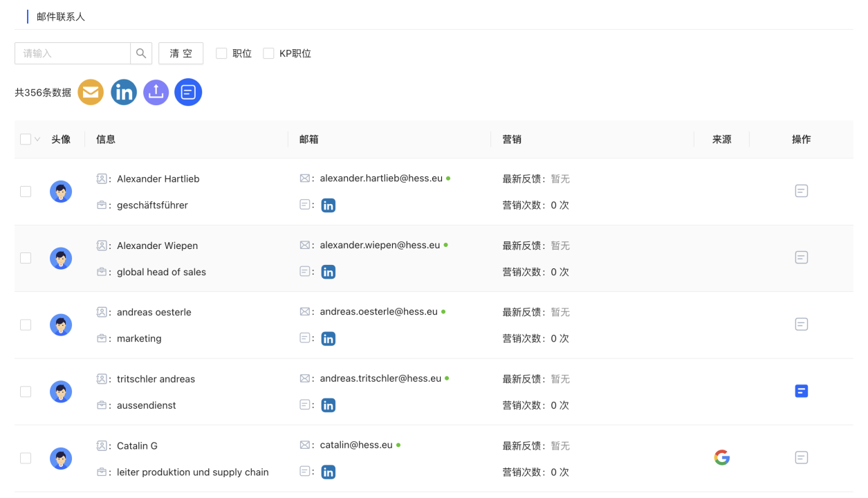Click the Google source icon
Image resolution: width=868 pixels, height=498 pixels.
(x=722, y=458)
